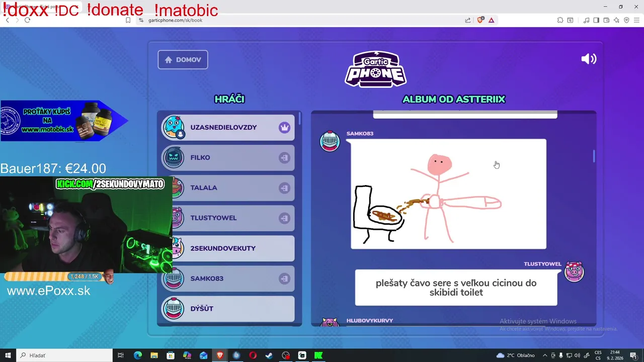The width and height of the screenshot is (644, 362).
Task: Open the Windows Start menu
Action: (8, 355)
